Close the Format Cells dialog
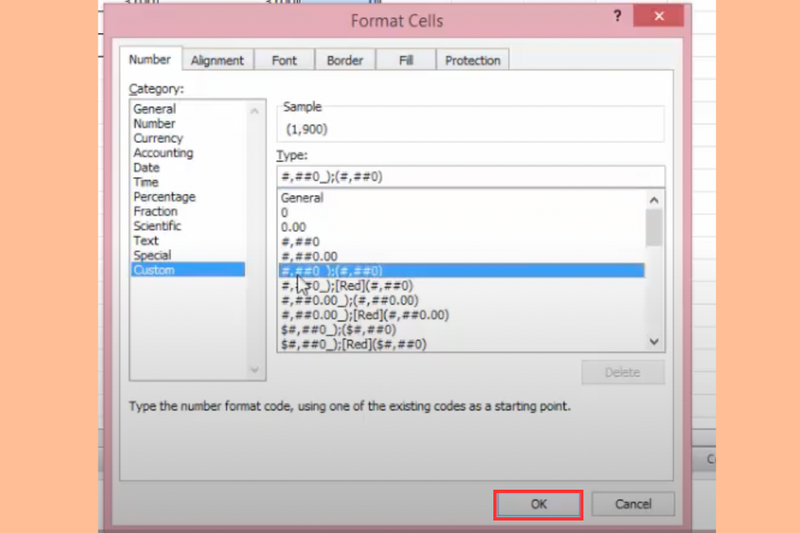Screen dimensions: 800x533 point(659,16)
